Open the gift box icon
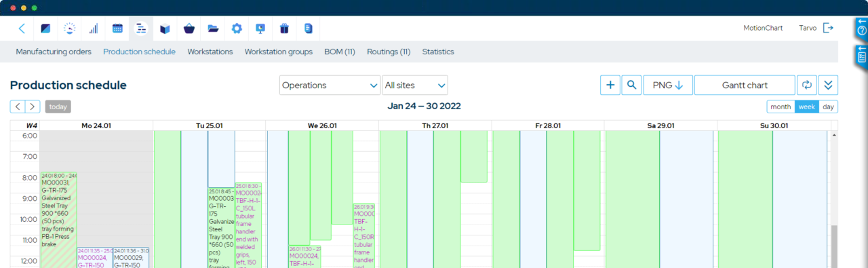 click(284, 28)
